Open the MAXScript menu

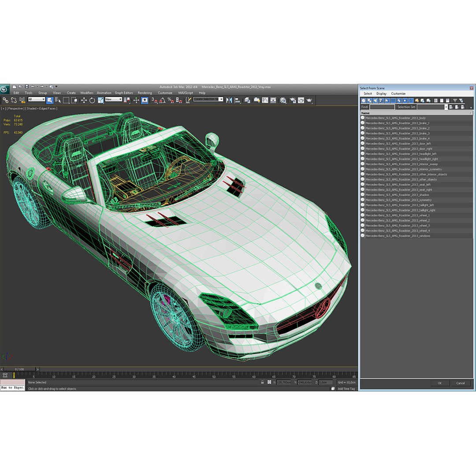pos(186,93)
